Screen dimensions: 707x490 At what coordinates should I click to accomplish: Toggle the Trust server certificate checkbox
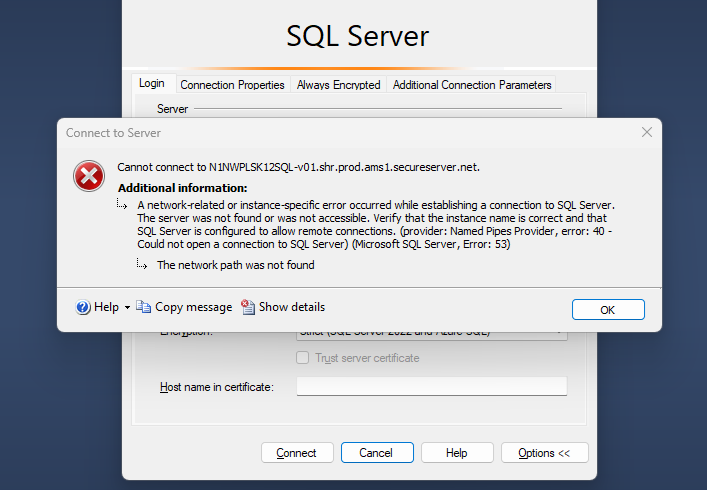(x=303, y=357)
